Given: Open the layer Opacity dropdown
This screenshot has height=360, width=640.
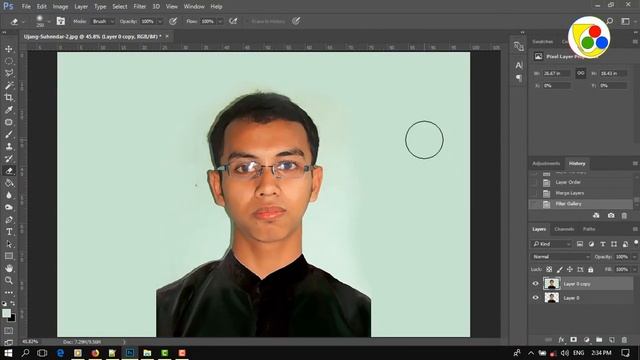Looking at the screenshot, I should click(634, 257).
